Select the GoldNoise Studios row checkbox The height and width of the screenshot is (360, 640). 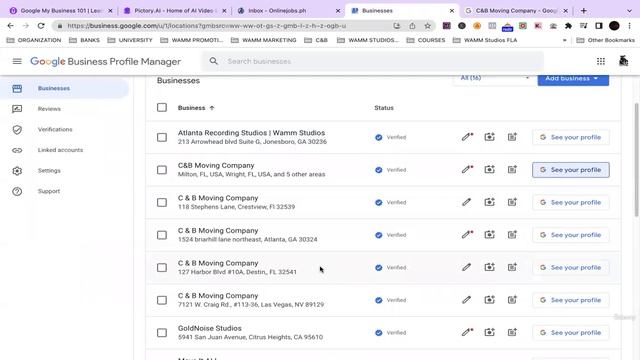point(162,333)
